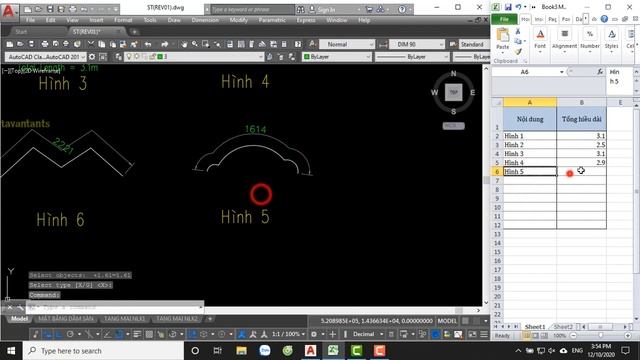
Task: Select the Zoom Realtime magnifier tool
Action: [x=195, y=44]
